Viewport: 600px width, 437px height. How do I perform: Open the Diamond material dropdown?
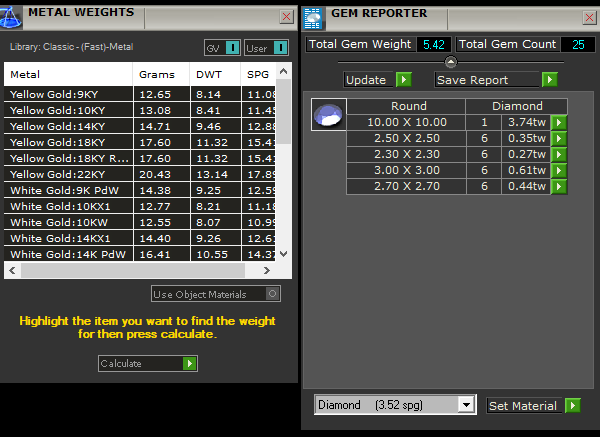click(x=465, y=405)
